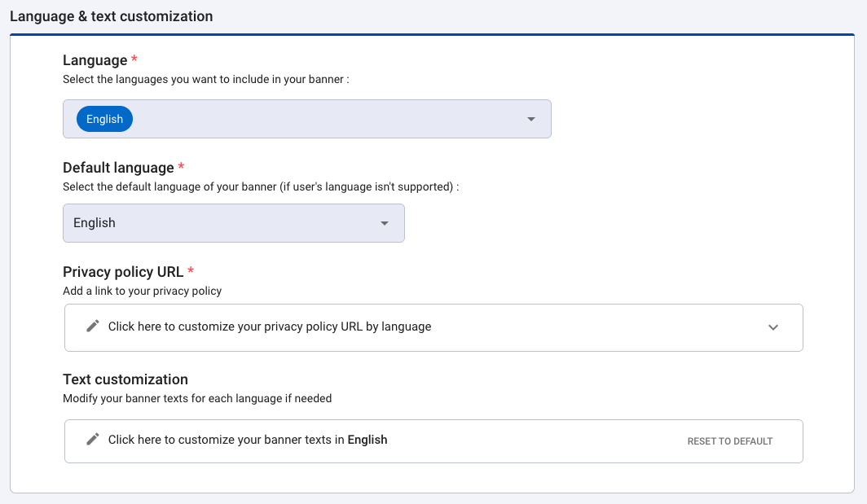This screenshot has width=867, height=504.
Task: Click the 'Privacy policy URL' field label
Action: 123,272
